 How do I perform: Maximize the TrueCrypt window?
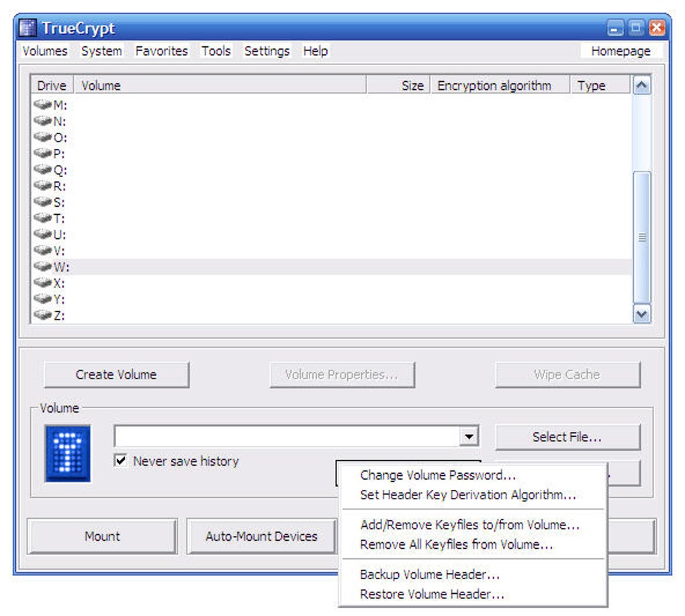[x=636, y=28]
